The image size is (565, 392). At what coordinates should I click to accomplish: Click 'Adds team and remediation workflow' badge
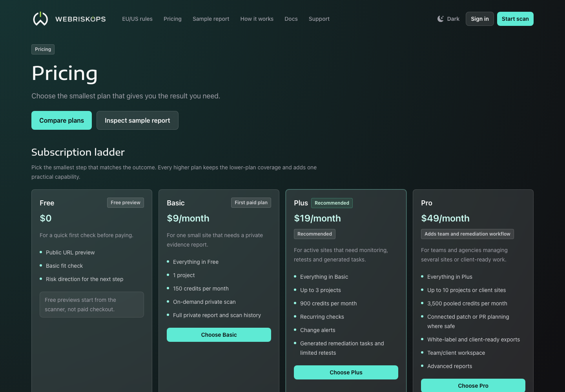pyautogui.click(x=467, y=234)
